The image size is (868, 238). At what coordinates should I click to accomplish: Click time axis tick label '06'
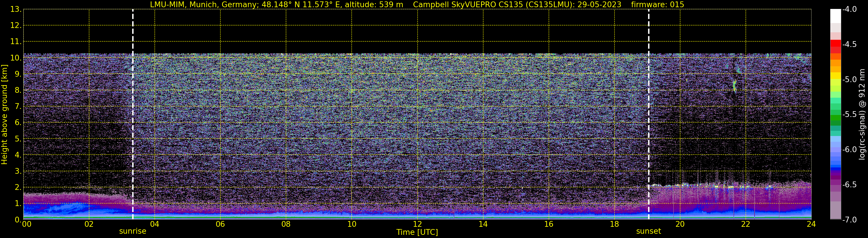coord(220,224)
